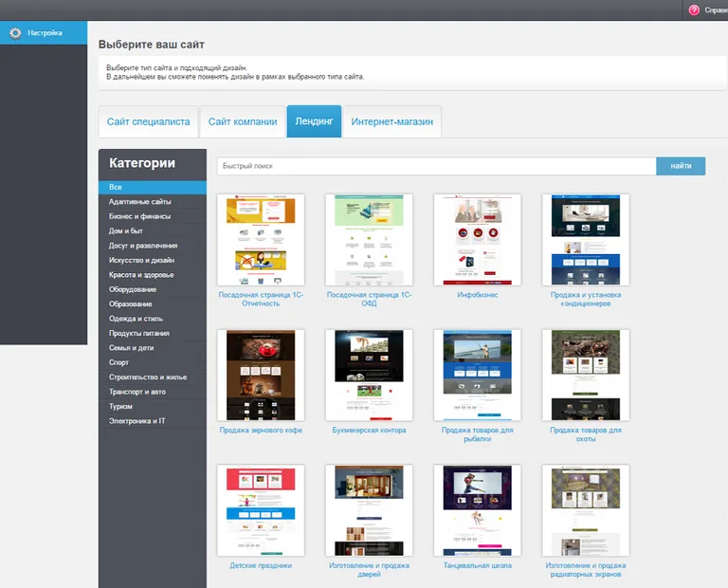This screenshot has width=728, height=588.
Task: Open the Сайт специалиста tab
Action: click(148, 121)
